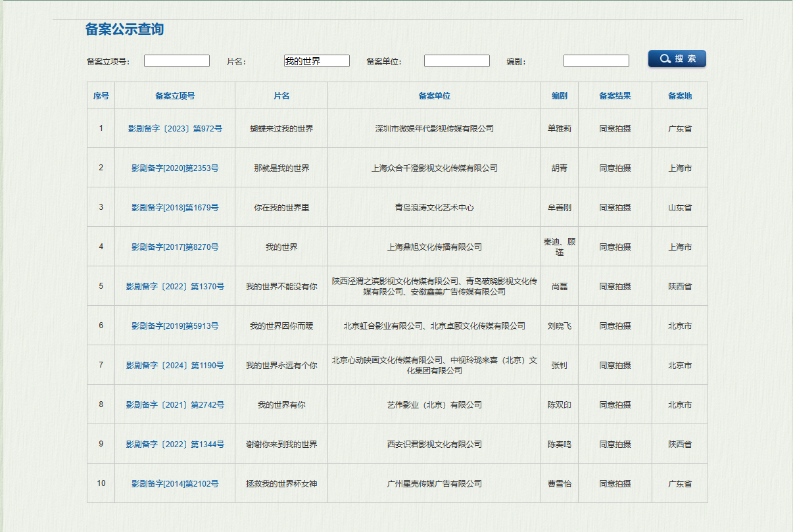Click the 备案公示查询 page heading

coord(124,29)
